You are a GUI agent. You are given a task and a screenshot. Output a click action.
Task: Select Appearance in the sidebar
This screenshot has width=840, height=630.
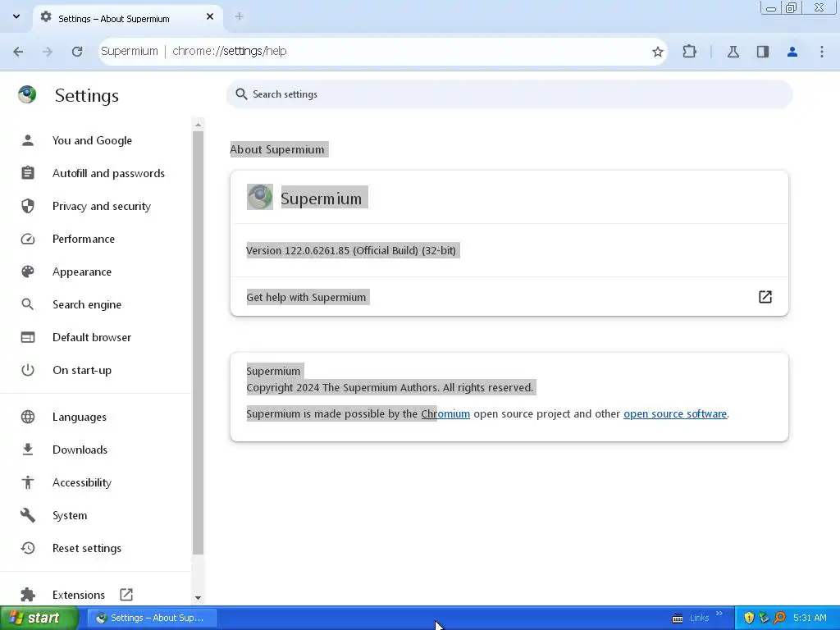click(82, 272)
